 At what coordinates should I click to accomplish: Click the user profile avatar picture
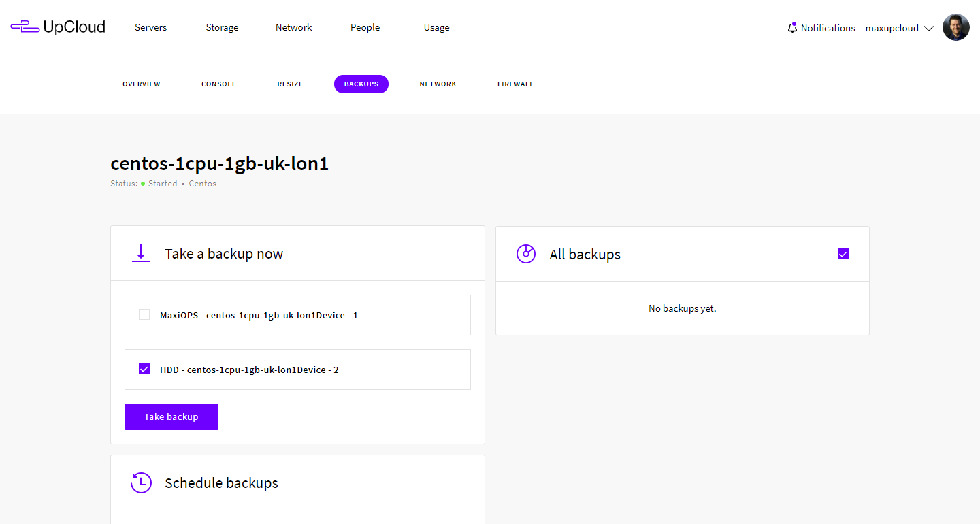click(x=955, y=28)
